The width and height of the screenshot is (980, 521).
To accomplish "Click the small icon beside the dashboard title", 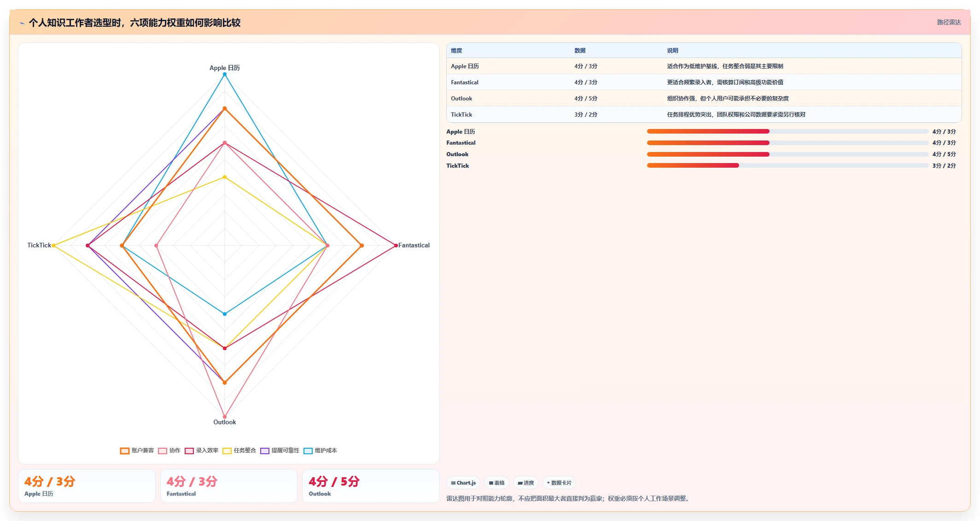I will pyautogui.click(x=22, y=23).
